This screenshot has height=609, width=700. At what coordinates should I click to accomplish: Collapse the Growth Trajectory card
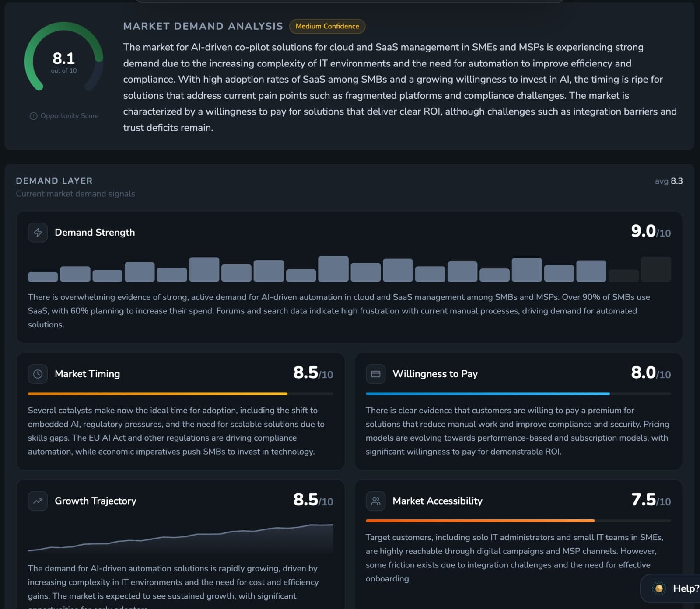[x=182, y=501]
